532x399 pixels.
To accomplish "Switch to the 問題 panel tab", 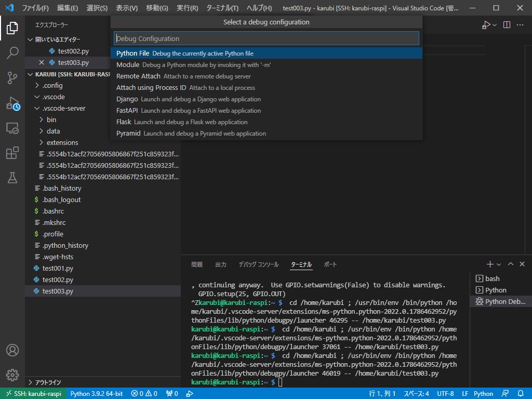I will [197, 264].
